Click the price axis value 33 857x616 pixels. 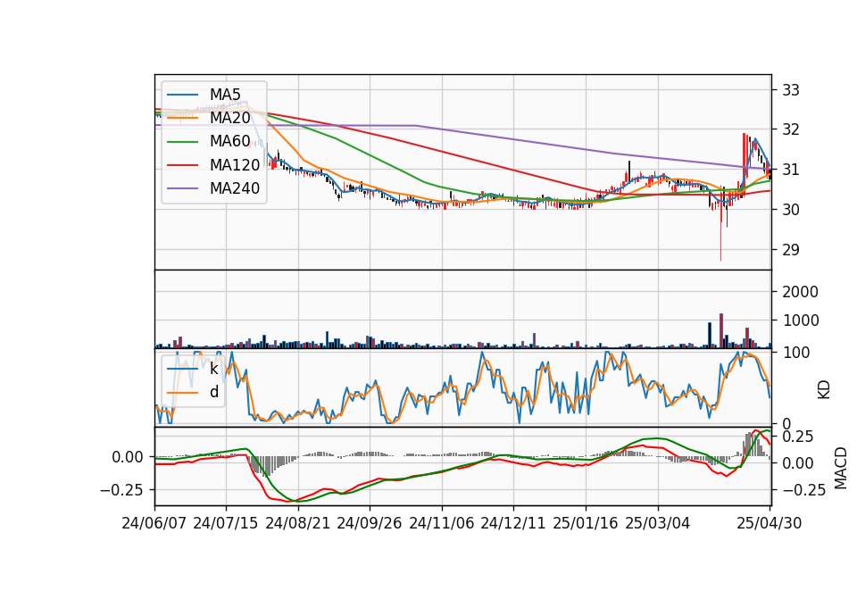(791, 90)
